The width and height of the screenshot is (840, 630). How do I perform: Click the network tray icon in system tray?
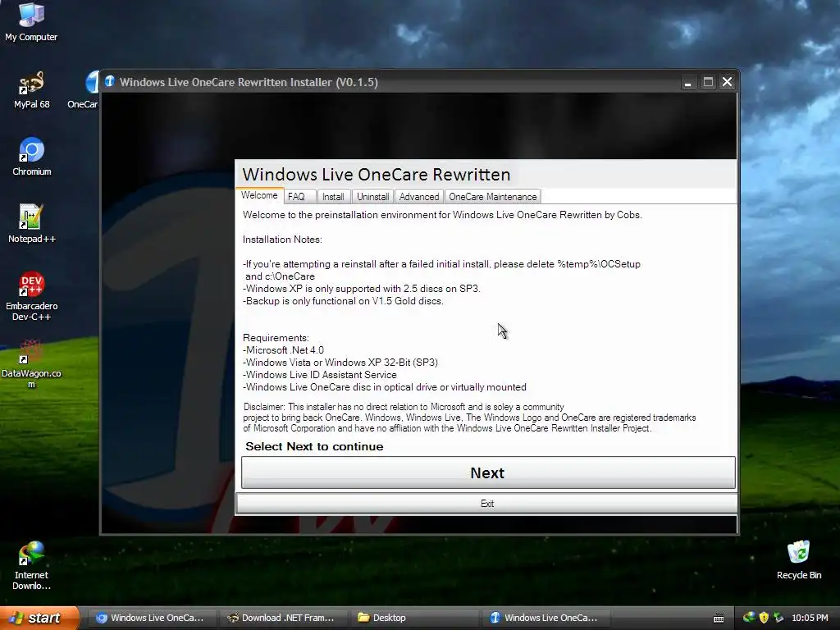pyautogui.click(x=748, y=618)
